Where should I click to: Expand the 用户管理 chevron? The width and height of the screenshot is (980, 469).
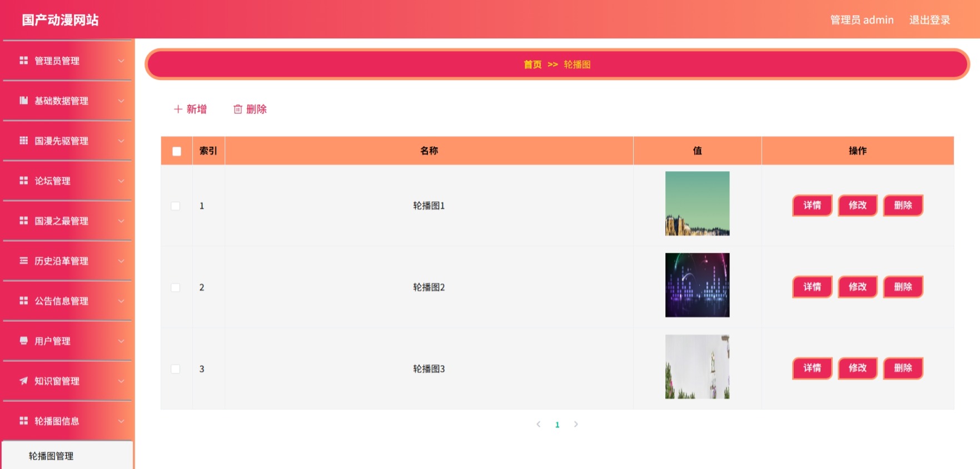[121, 341]
